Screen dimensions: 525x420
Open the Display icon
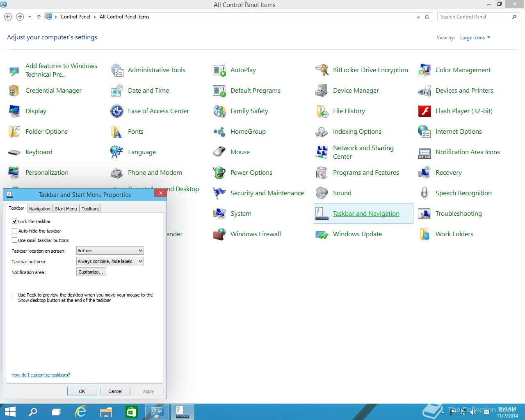click(14, 111)
